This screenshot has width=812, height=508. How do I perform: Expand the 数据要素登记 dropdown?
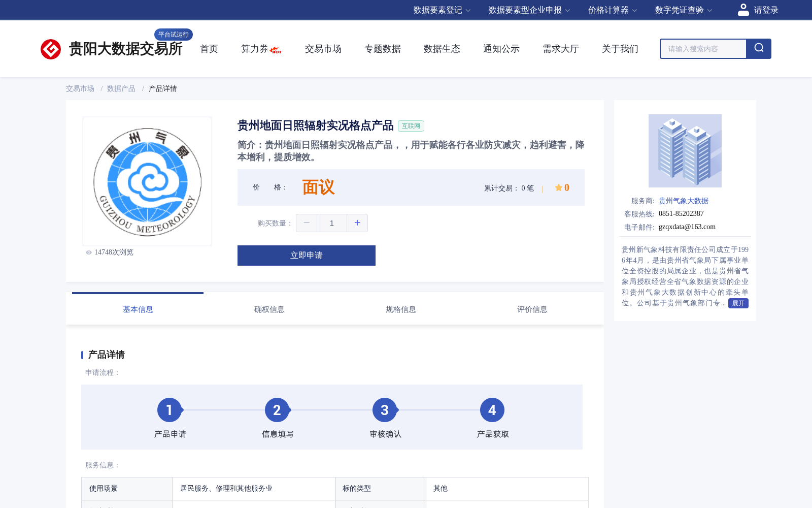tap(442, 10)
